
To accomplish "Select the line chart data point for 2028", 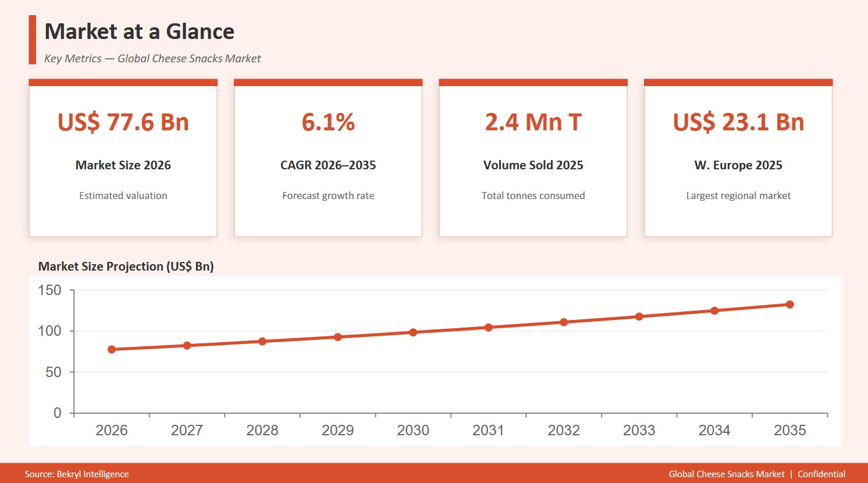I will pyautogui.click(x=262, y=342).
